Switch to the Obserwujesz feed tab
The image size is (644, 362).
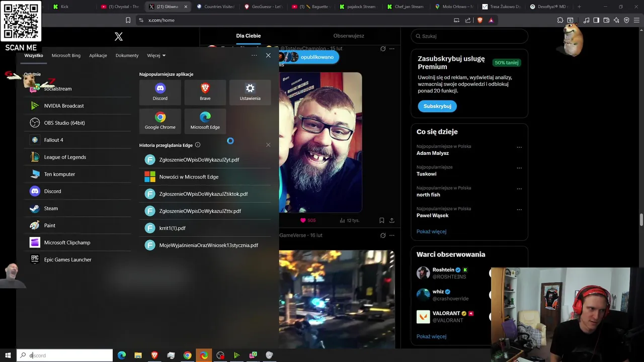[349, 36]
